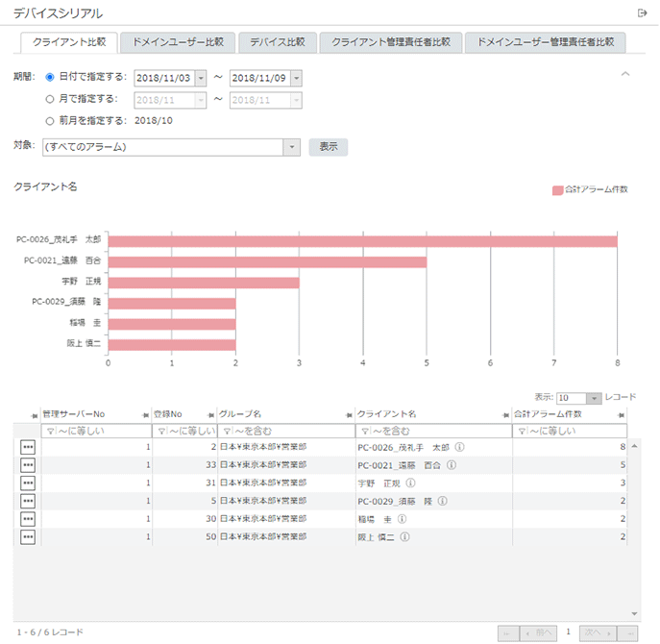Choose the 前月を指定する radio option
The height and width of the screenshot is (644, 660).
pyautogui.click(x=50, y=121)
